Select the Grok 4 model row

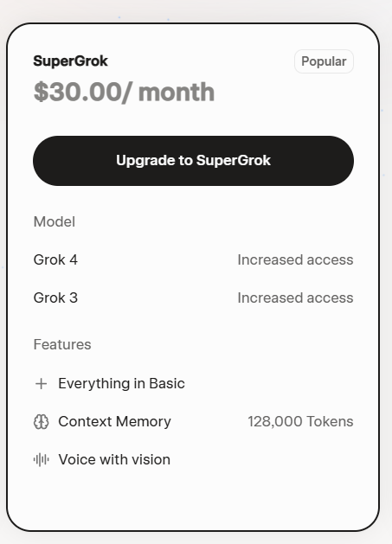coord(193,259)
